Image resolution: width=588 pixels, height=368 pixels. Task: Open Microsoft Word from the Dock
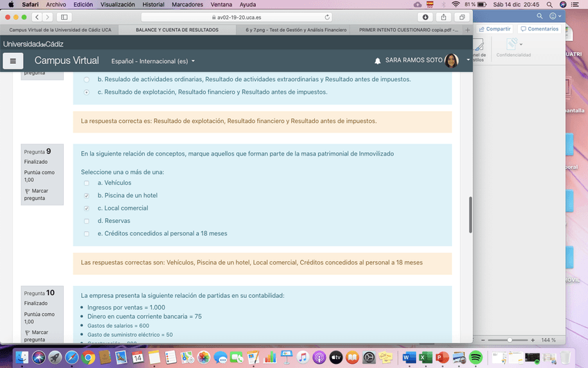tap(409, 357)
